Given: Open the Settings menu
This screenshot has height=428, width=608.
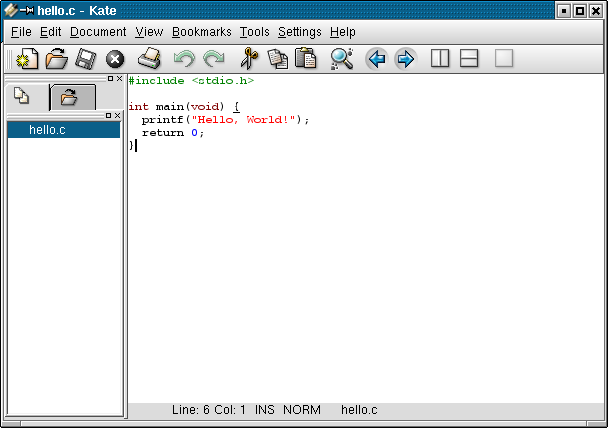Looking at the screenshot, I should pyautogui.click(x=300, y=32).
